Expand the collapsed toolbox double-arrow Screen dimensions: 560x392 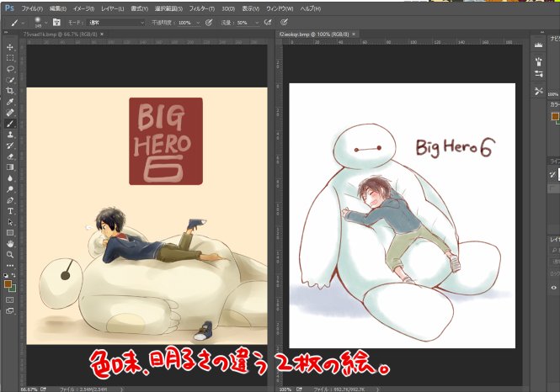[6, 32]
